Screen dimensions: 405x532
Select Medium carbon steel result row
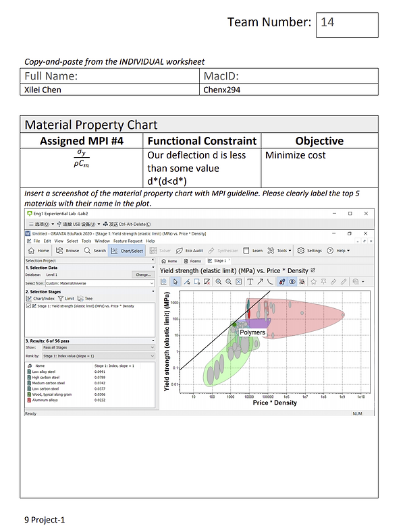90,383
